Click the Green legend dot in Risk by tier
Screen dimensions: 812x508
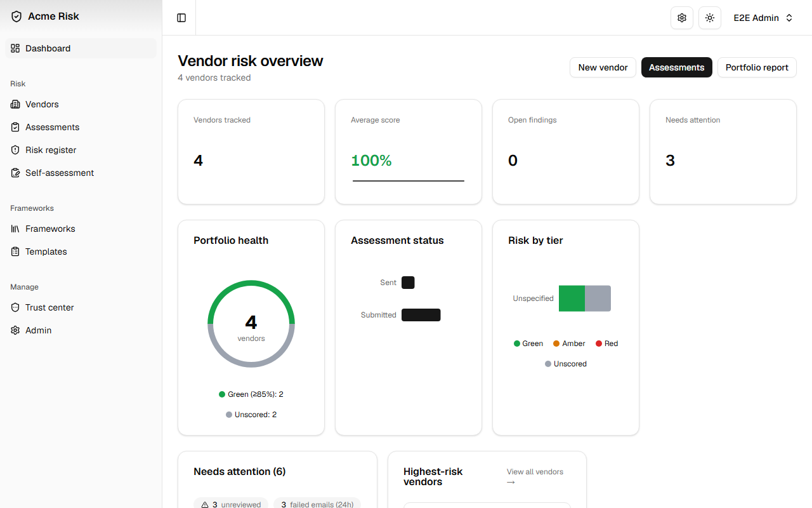(517, 344)
